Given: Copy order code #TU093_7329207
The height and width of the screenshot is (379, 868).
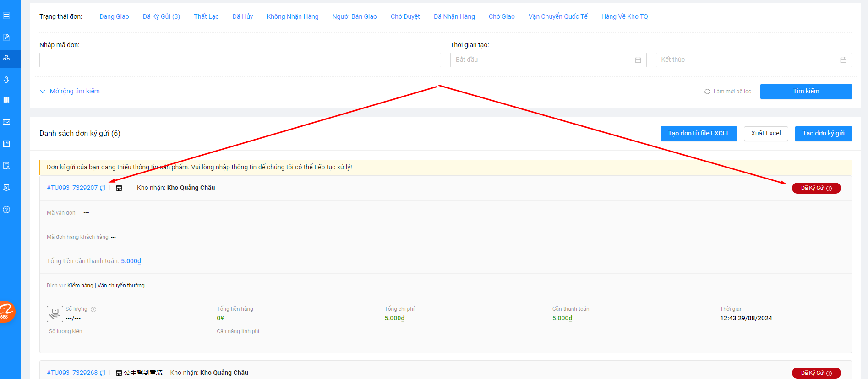Looking at the screenshot, I should tap(103, 188).
